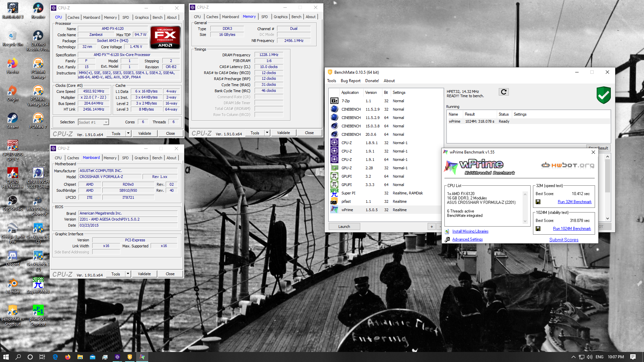Viewport: 644px width, 362px height.
Task: Switch to Bench tab in CPU-Z Processor window
Action: [157, 17]
